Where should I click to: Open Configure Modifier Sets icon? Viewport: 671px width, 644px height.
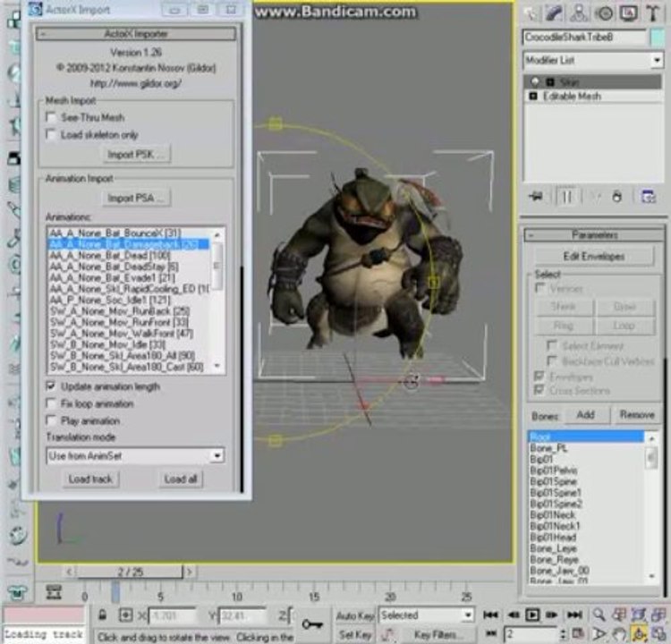(649, 197)
